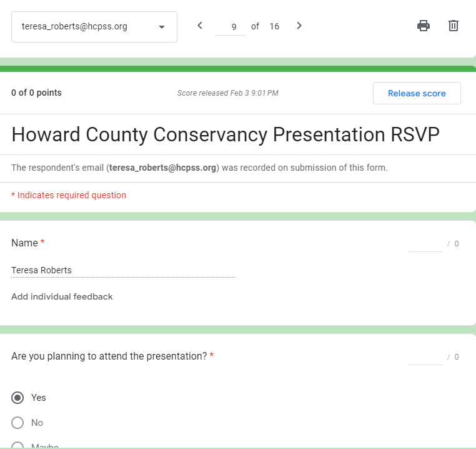Pick the Maybe radio option
This screenshot has width=476, height=449.
click(18, 445)
